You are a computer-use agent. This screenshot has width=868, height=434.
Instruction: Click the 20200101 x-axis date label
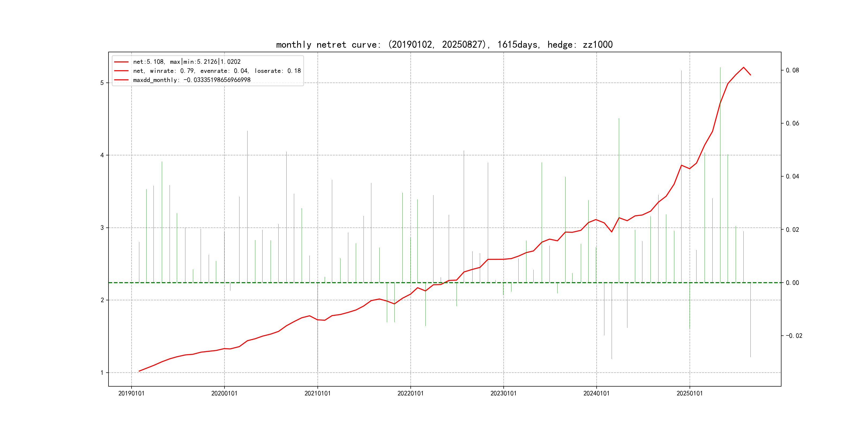225,394
